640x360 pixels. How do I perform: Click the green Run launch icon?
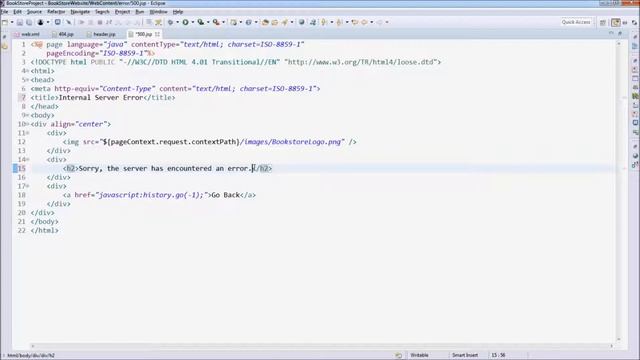tap(185, 22)
